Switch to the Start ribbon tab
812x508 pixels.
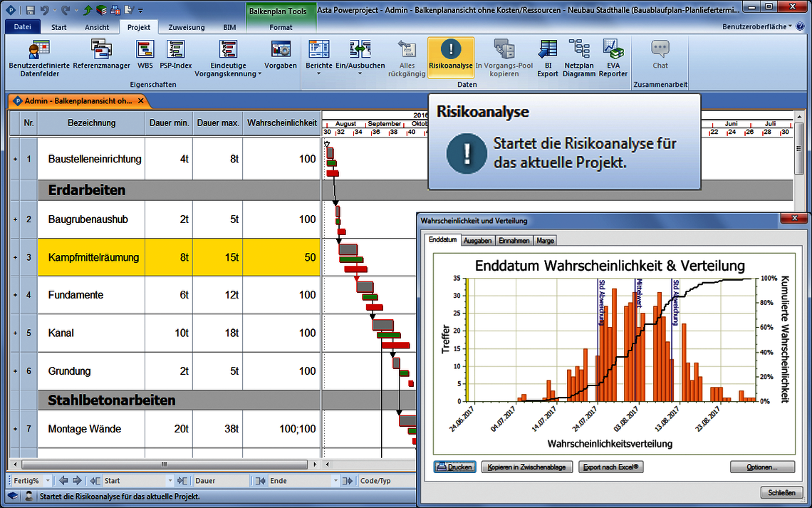tap(58, 27)
